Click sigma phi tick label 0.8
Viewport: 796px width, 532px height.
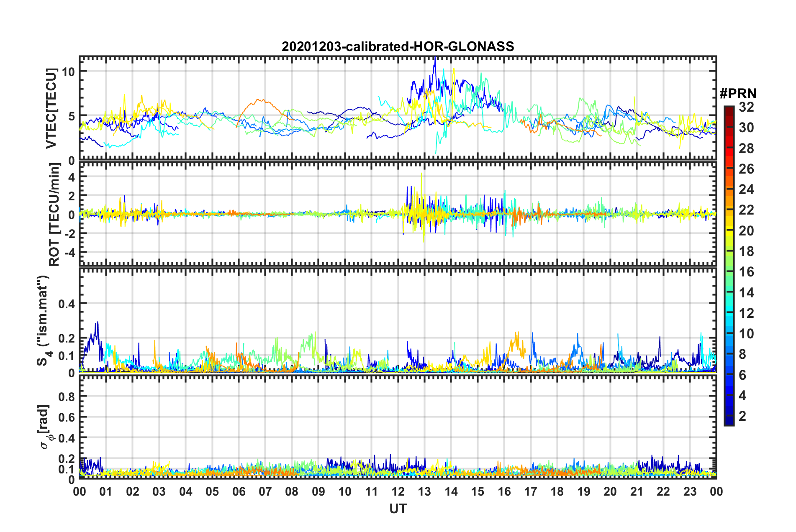tap(67, 396)
